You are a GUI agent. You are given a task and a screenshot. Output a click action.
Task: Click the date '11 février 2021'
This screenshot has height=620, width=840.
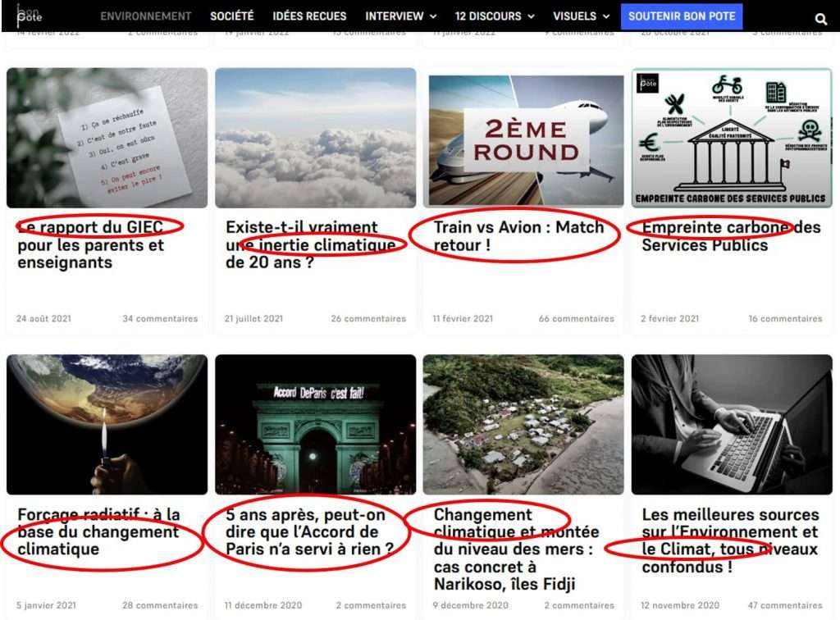click(463, 318)
